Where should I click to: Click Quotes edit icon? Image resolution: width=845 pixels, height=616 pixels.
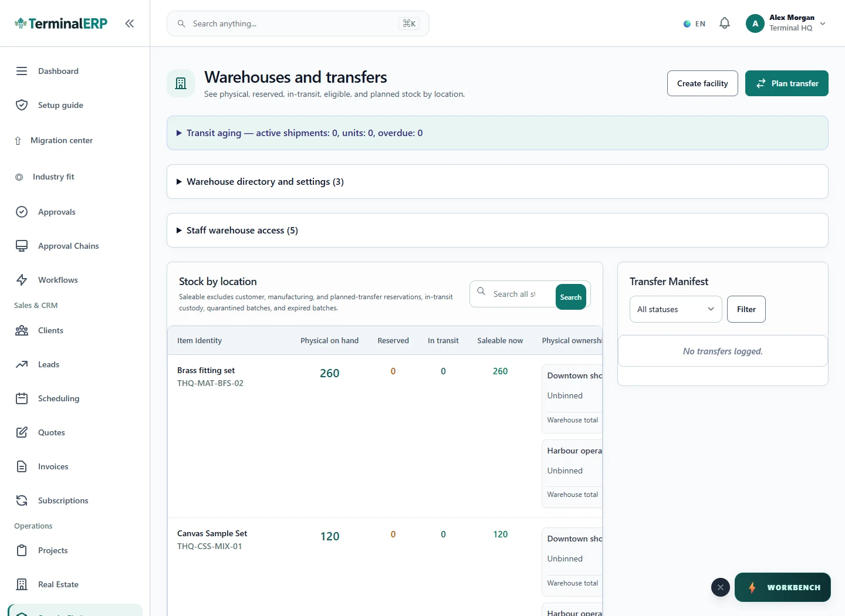click(x=22, y=432)
